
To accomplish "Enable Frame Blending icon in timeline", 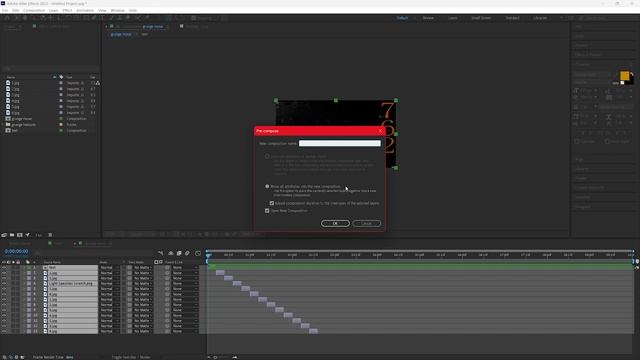I will [179, 253].
